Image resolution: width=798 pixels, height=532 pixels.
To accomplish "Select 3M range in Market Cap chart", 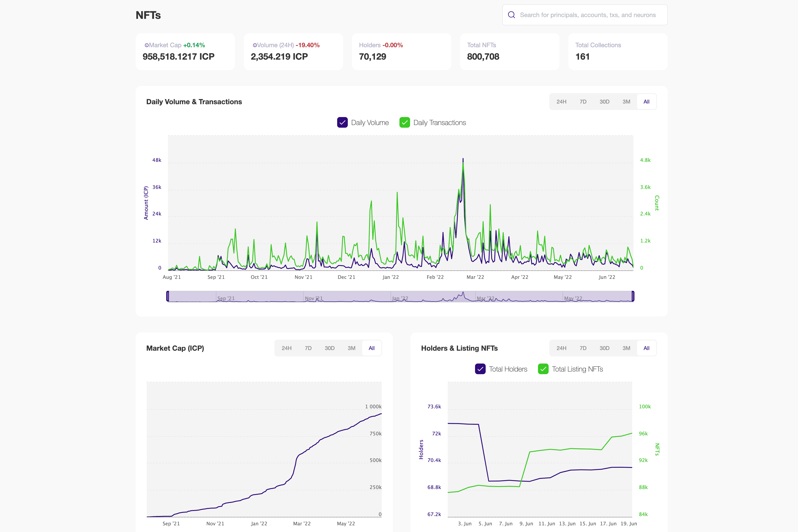I will tap(352, 348).
